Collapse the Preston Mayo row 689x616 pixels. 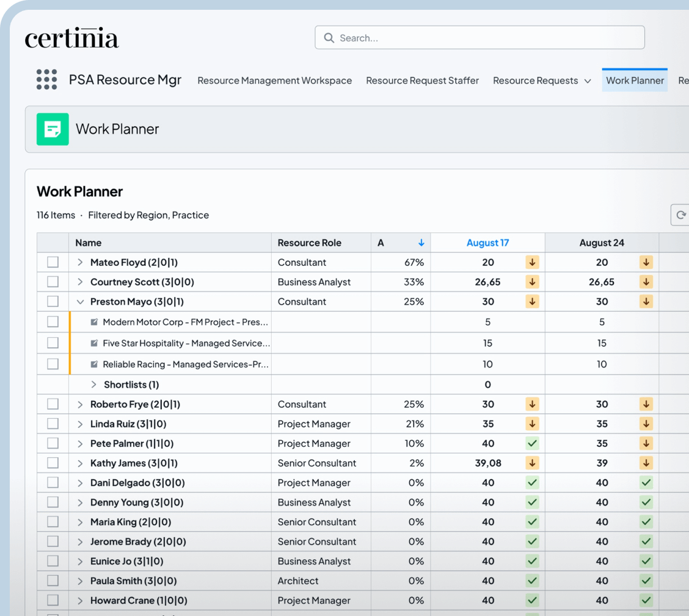[80, 301]
